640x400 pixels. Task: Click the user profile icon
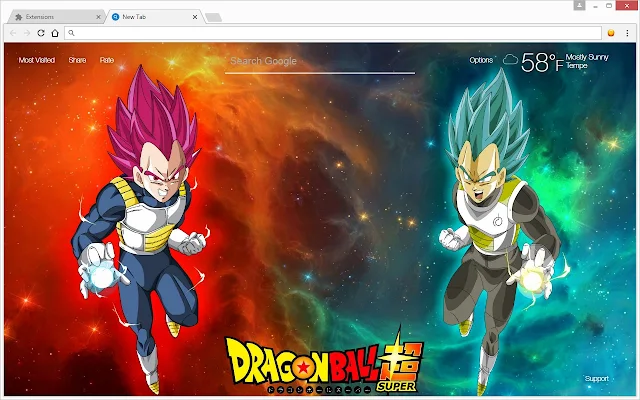(x=579, y=5)
